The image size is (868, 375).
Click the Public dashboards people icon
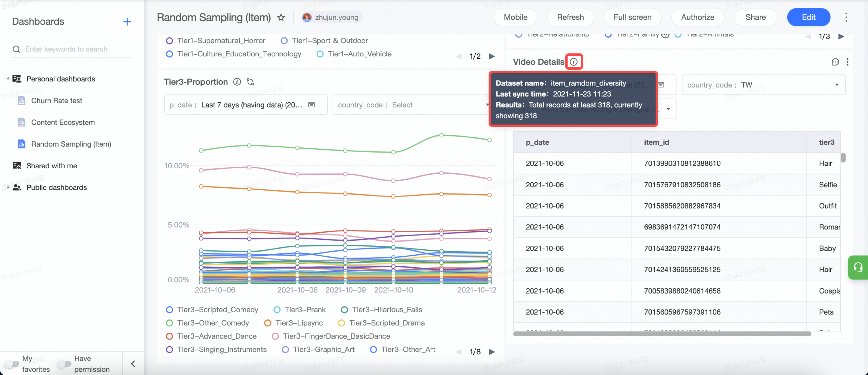pyautogui.click(x=17, y=188)
